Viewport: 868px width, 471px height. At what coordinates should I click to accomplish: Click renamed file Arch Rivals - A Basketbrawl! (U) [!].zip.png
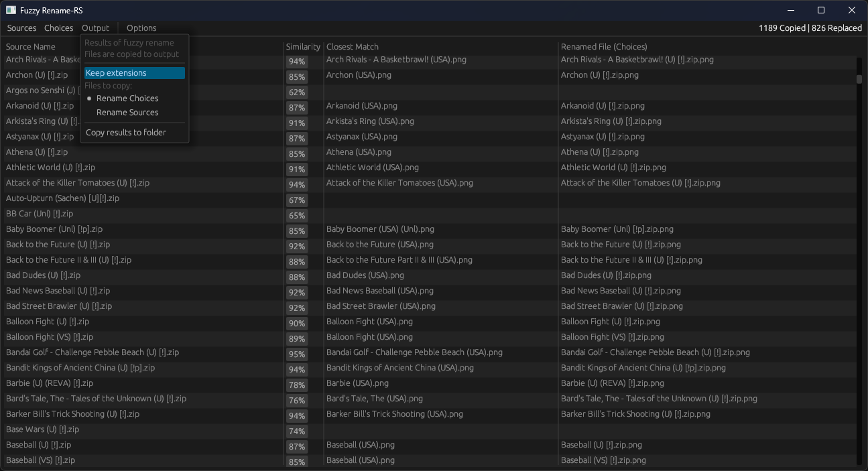tap(637, 60)
